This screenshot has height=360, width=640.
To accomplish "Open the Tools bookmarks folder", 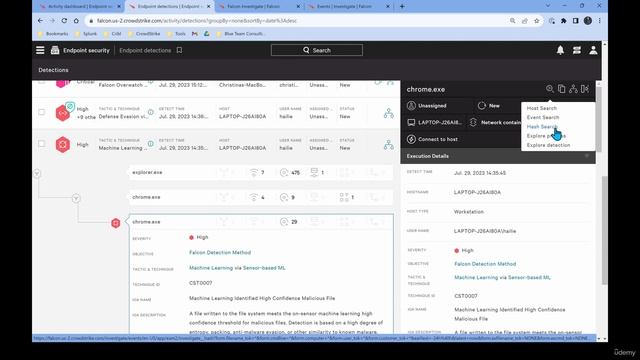I will coord(177,34).
